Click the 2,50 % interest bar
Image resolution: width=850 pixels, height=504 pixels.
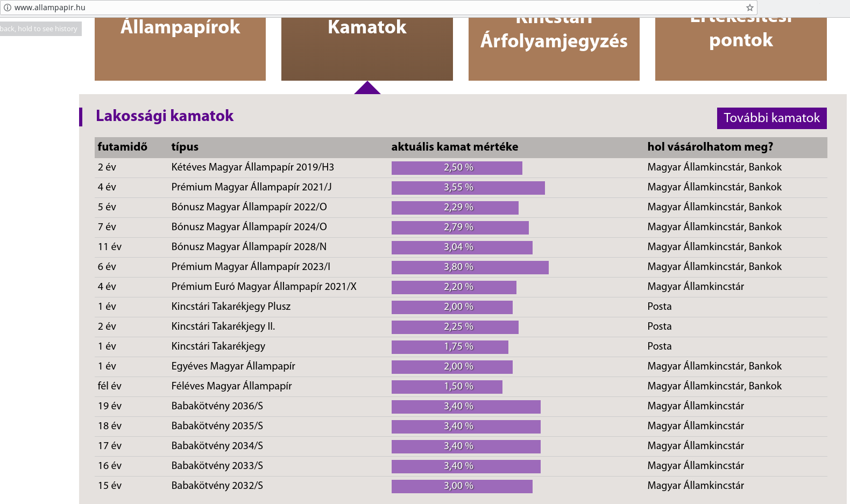pos(457,168)
